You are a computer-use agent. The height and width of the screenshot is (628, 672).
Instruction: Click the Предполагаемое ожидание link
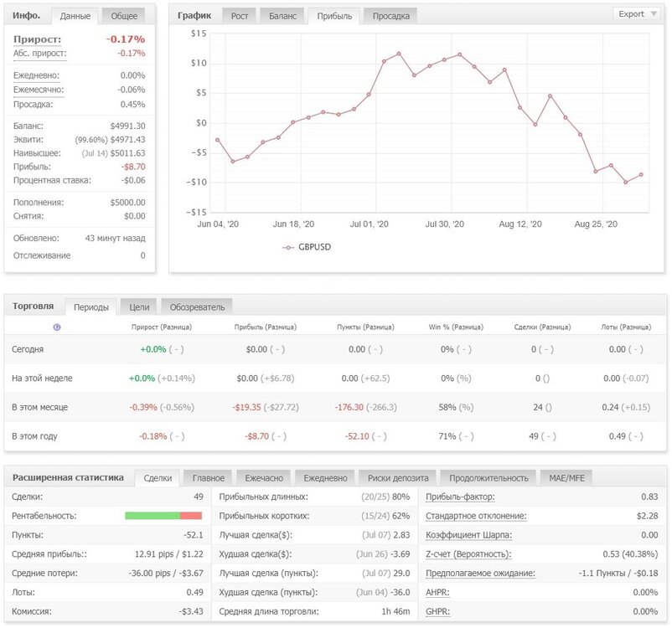point(480,574)
